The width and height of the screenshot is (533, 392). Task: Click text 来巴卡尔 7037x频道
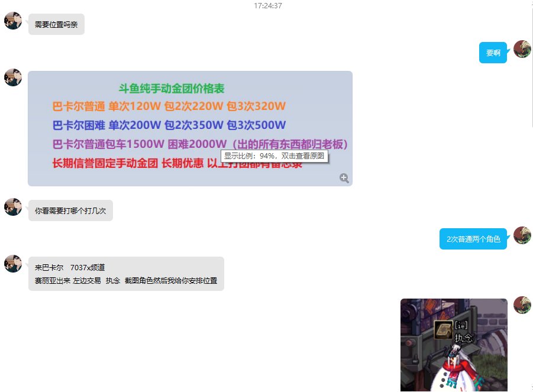click(70, 268)
